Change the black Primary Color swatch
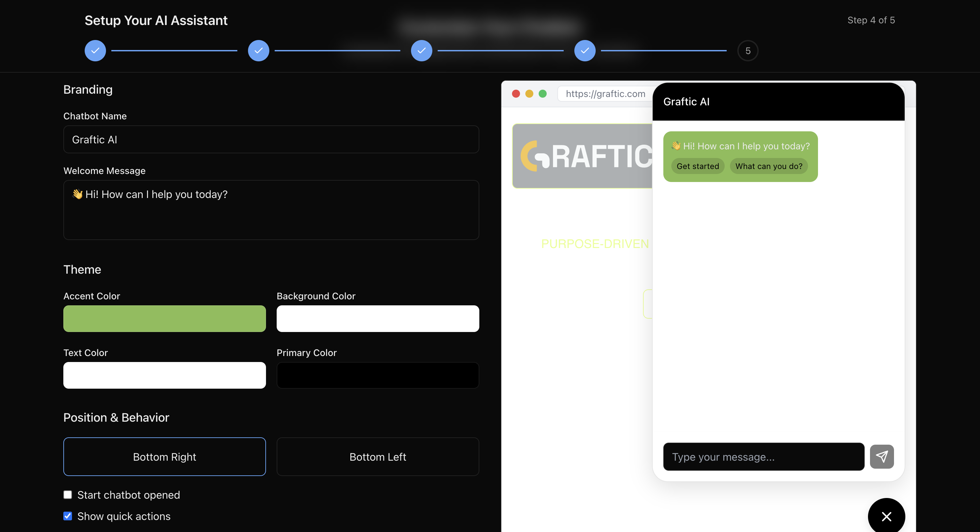 (377, 375)
